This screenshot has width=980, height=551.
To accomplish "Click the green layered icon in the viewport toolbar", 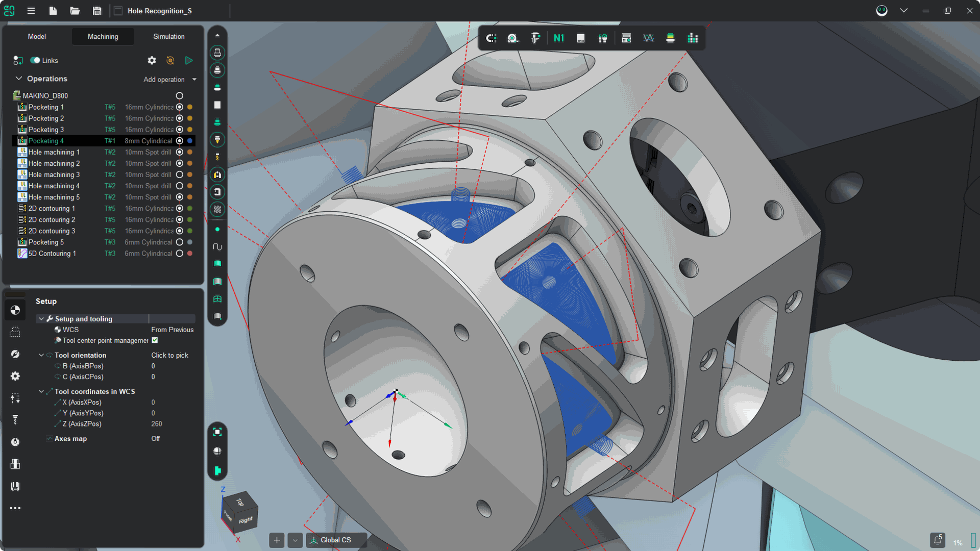I will pos(670,38).
